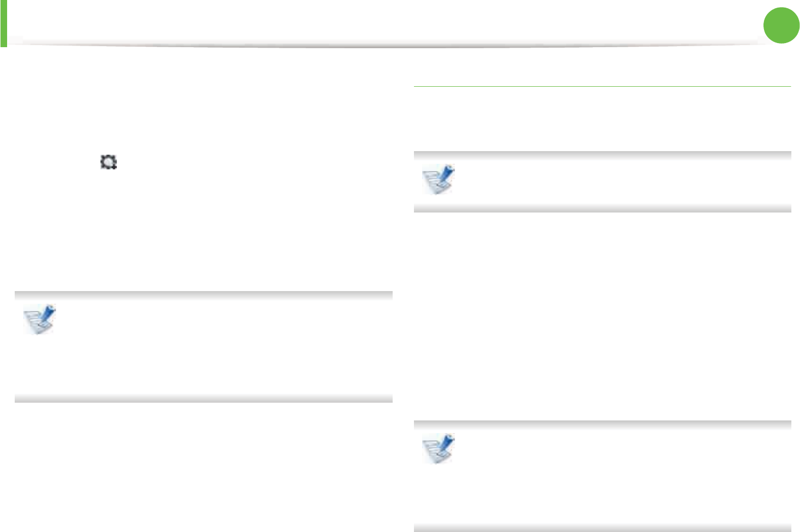Click the blank header title area
Viewport: 800px width, 532px height.
click(x=355, y=21)
